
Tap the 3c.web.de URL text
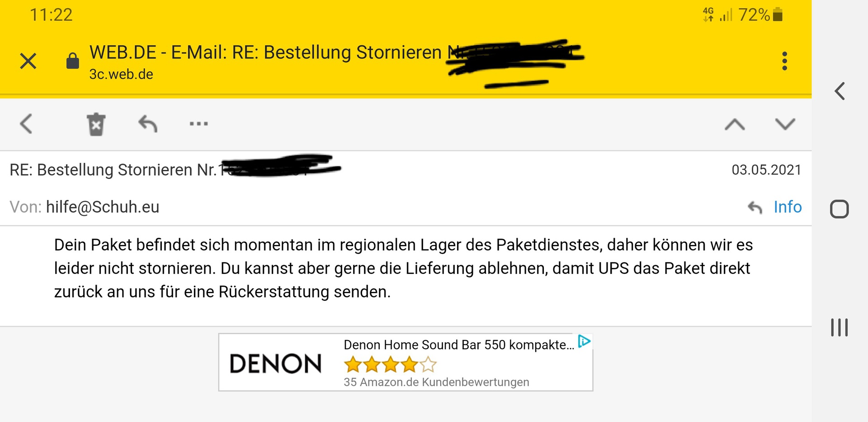click(121, 74)
